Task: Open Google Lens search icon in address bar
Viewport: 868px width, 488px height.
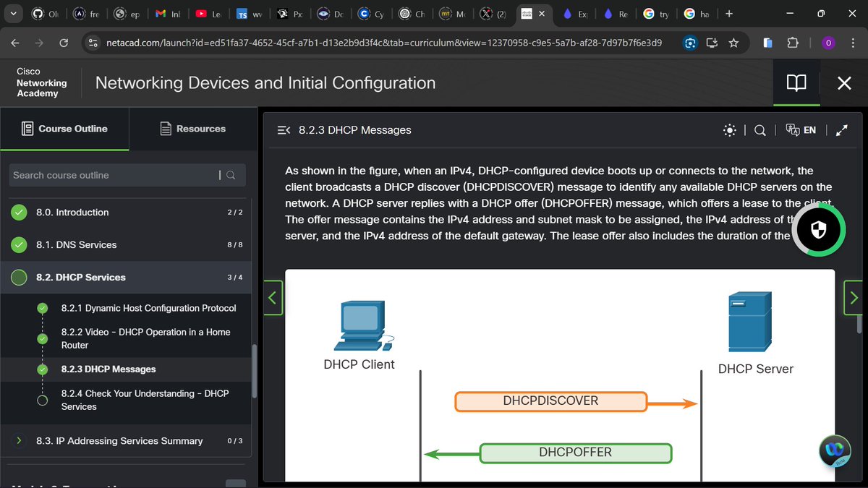Action: 692,43
